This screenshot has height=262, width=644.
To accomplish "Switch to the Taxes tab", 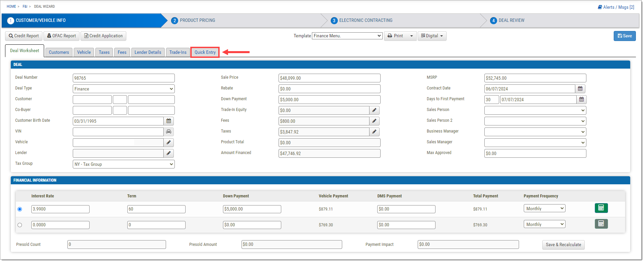I will point(104,52).
